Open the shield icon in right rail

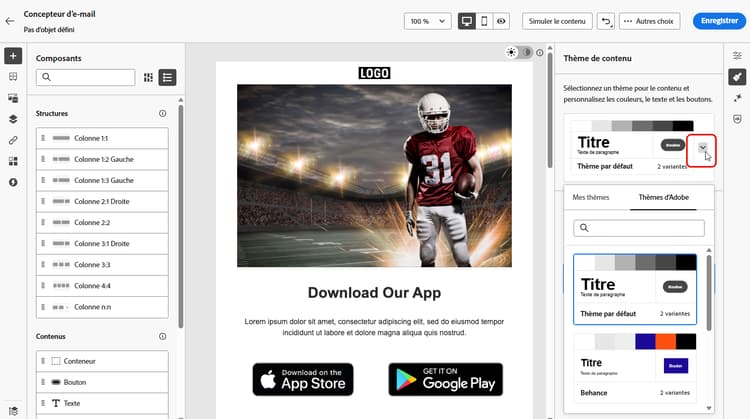(x=737, y=119)
